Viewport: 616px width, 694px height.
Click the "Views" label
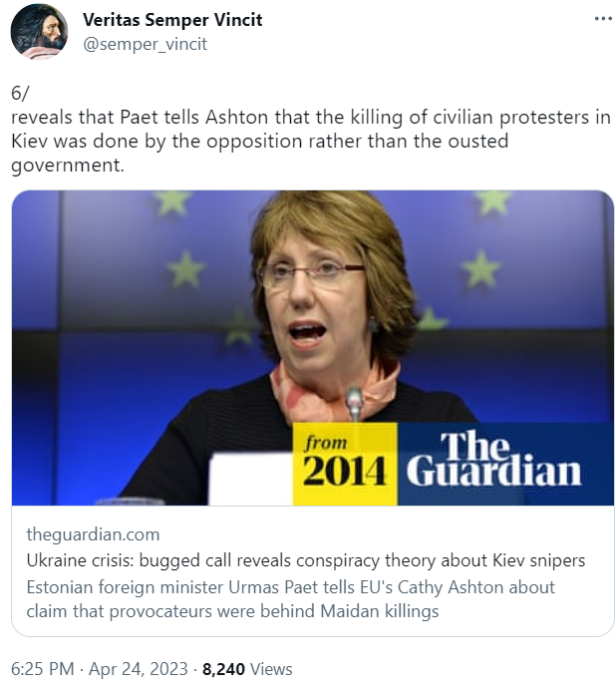pos(271,669)
